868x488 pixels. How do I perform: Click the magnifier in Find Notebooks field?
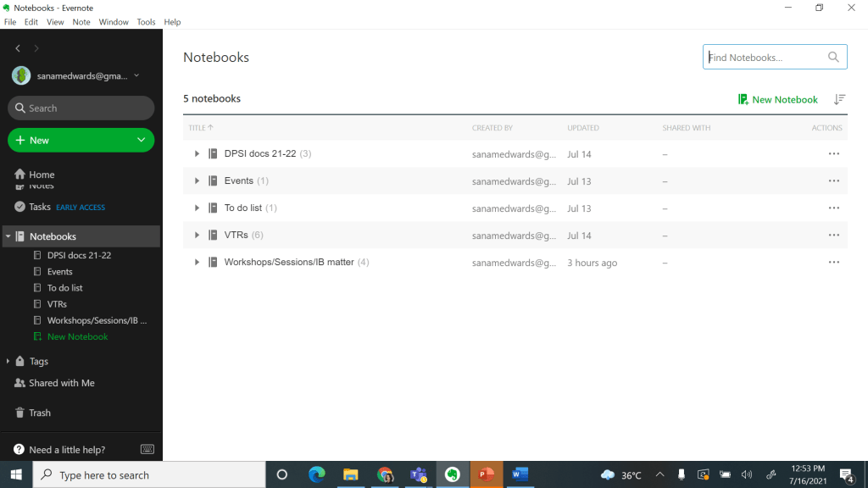tap(833, 57)
